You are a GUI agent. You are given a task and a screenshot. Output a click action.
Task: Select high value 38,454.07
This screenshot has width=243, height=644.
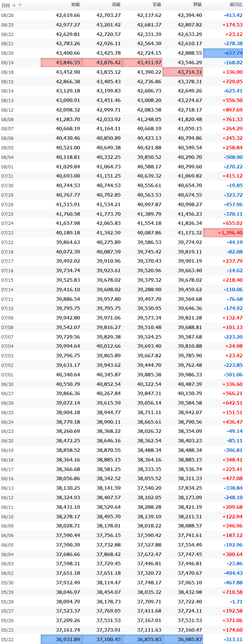click(109, 592)
